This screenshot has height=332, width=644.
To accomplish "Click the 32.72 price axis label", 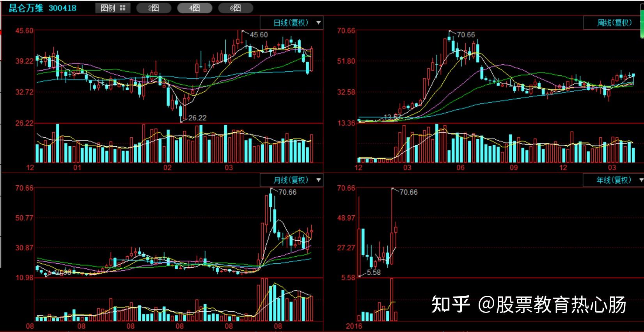I will click(24, 92).
